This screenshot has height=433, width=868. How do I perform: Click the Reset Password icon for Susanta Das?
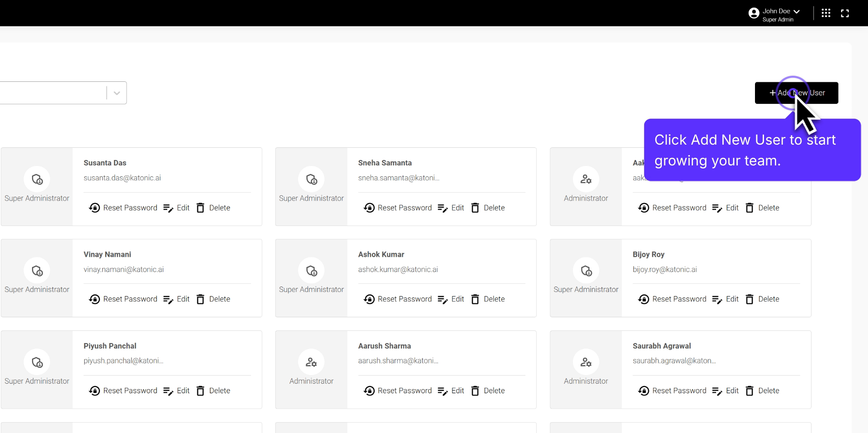point(94,208)
